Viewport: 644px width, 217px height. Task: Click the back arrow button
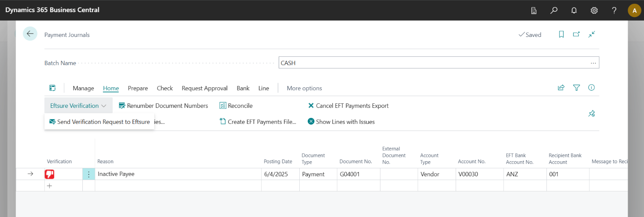[x=30, y=34]
